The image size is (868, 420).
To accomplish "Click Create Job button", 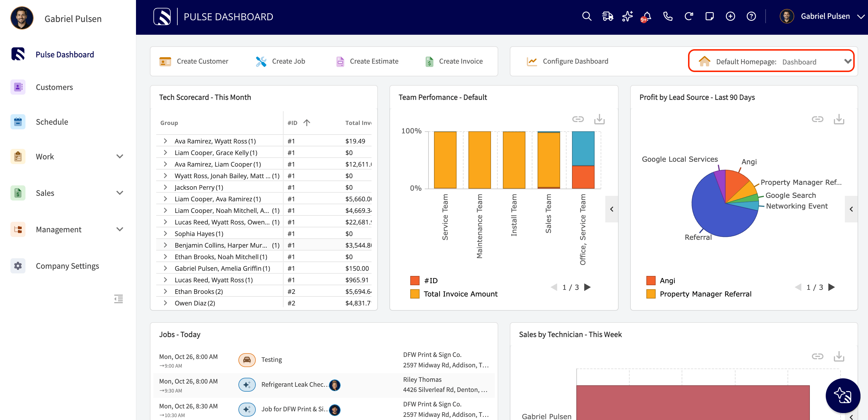I will point(280,61).
